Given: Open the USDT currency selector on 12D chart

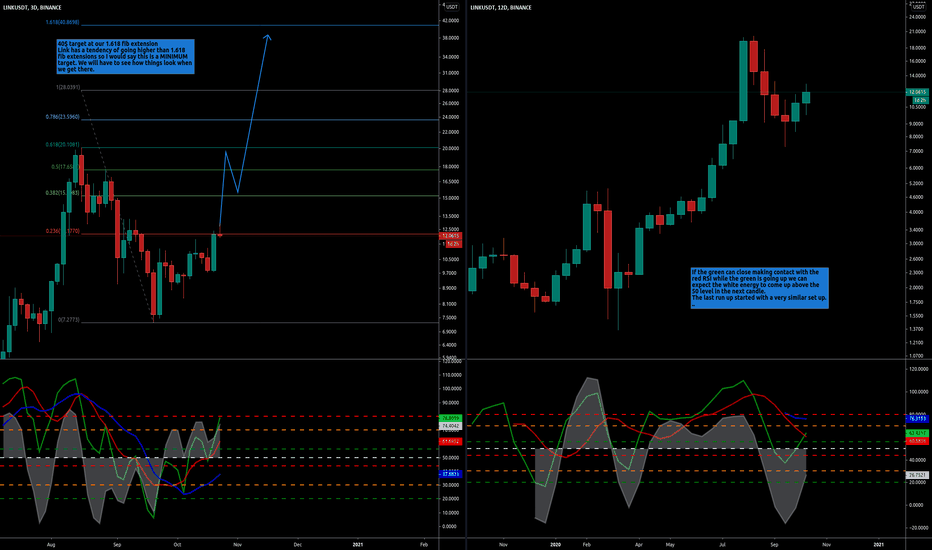Looking at the screenshot, I should point(919,7).
